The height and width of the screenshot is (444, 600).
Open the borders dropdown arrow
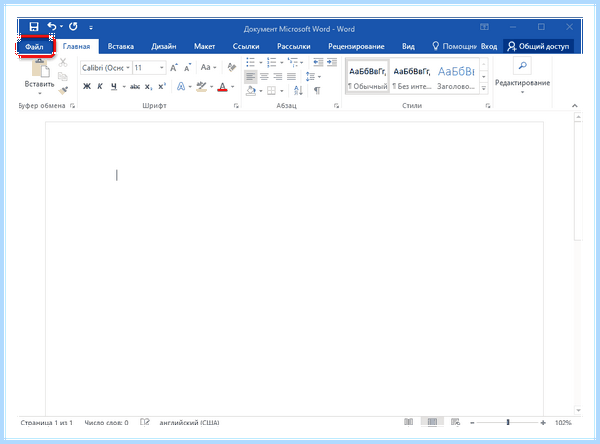point(282,91)
